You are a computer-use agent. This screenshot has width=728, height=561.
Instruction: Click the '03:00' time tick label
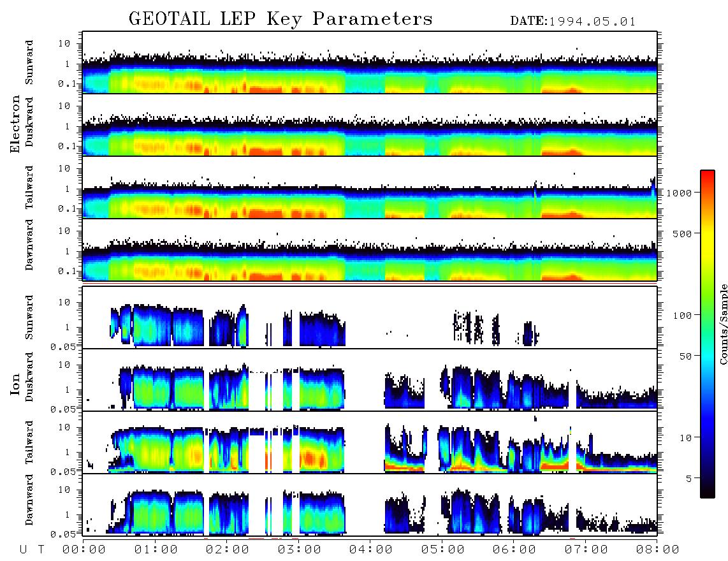point(300,550)
